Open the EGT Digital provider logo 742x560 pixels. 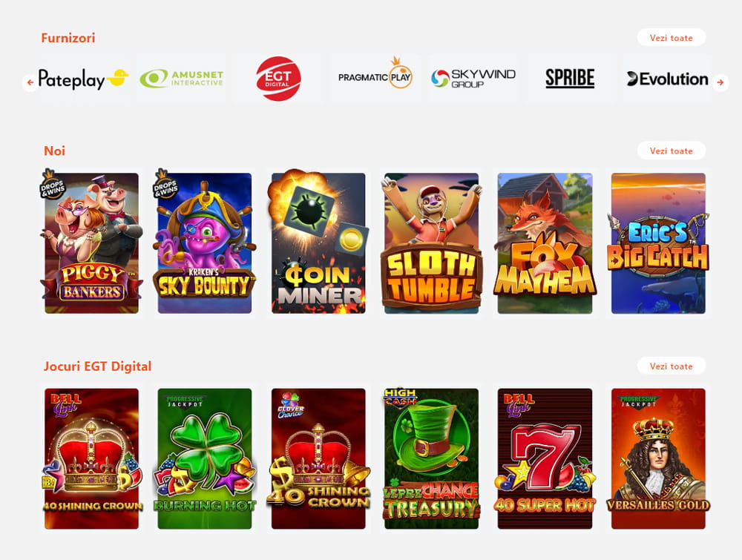pyautogui.click(x=278, y=79)
